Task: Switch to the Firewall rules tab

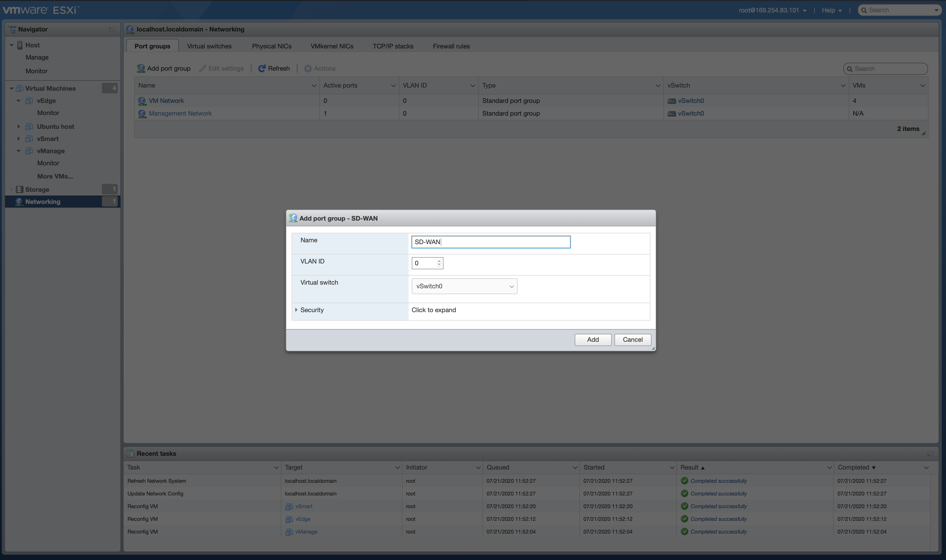Action: tap(451, 46)
